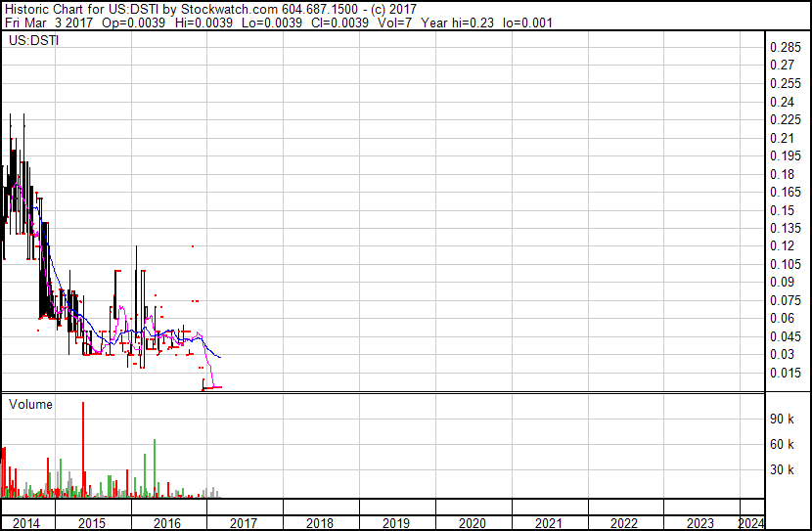Select the 0.15 price level label
812x531 pixels.
click(781, 210)
